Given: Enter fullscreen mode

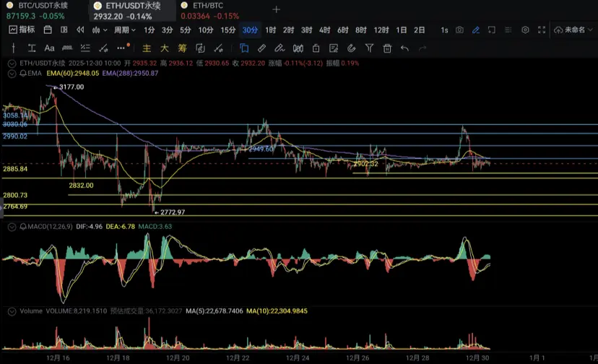Looking at the screenshot, I should pyautogui.click(x=542, y=30).
